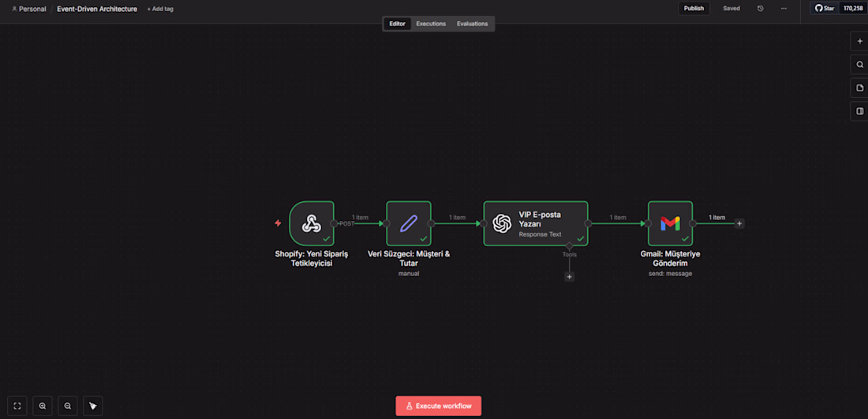Open node search in right sidebar
868x419 pixels.
(x=859, y=64)
